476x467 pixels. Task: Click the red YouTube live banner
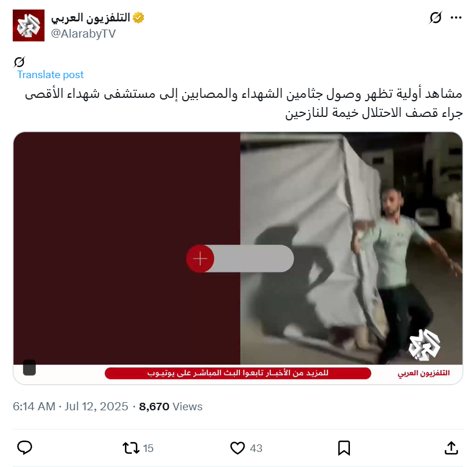pyautogui.click(x=238, y=373)
